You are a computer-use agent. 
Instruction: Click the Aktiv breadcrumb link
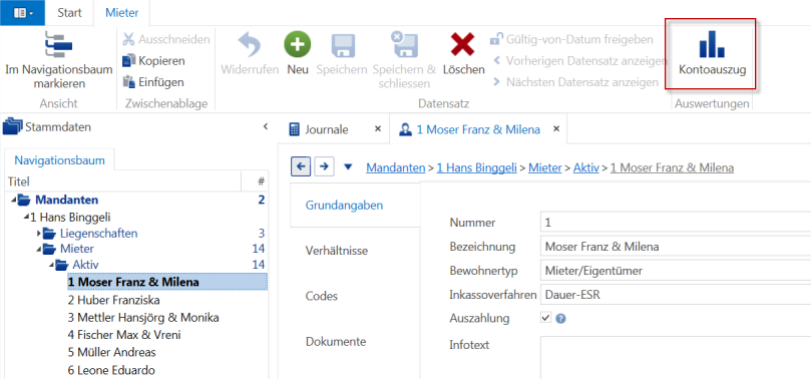coord(586,168)
